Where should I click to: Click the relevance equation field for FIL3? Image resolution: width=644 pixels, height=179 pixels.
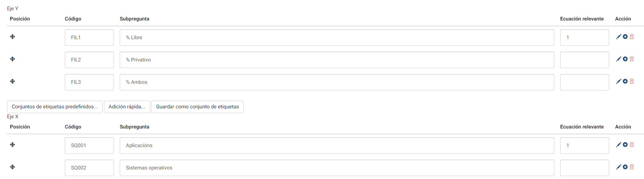pyautogui.click(x=584, y=82)
